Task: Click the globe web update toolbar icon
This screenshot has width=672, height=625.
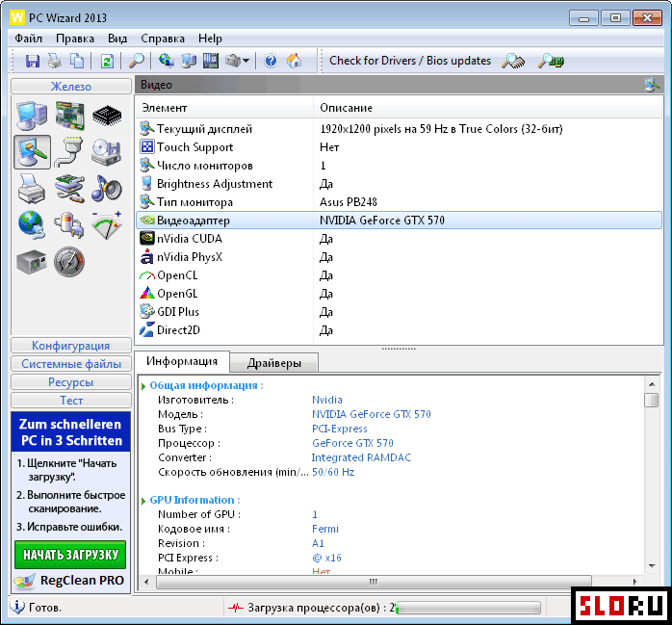Action: tap(167, 61)
